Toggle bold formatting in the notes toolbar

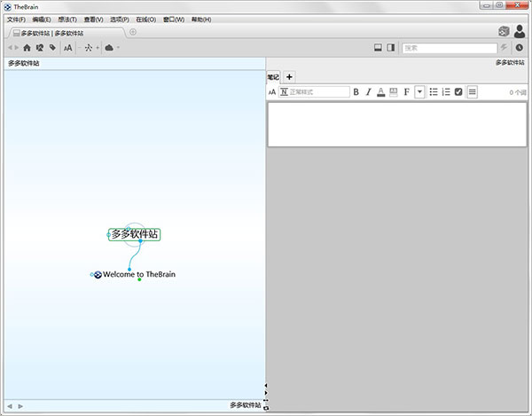(x=356, y=92)
